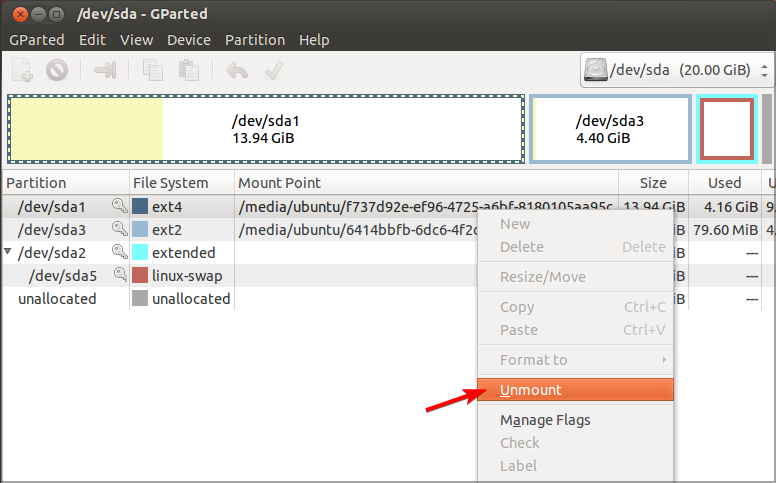The image size is (776, 483).
Task: Click the Undo last operation icon
Action: [236, 70]
